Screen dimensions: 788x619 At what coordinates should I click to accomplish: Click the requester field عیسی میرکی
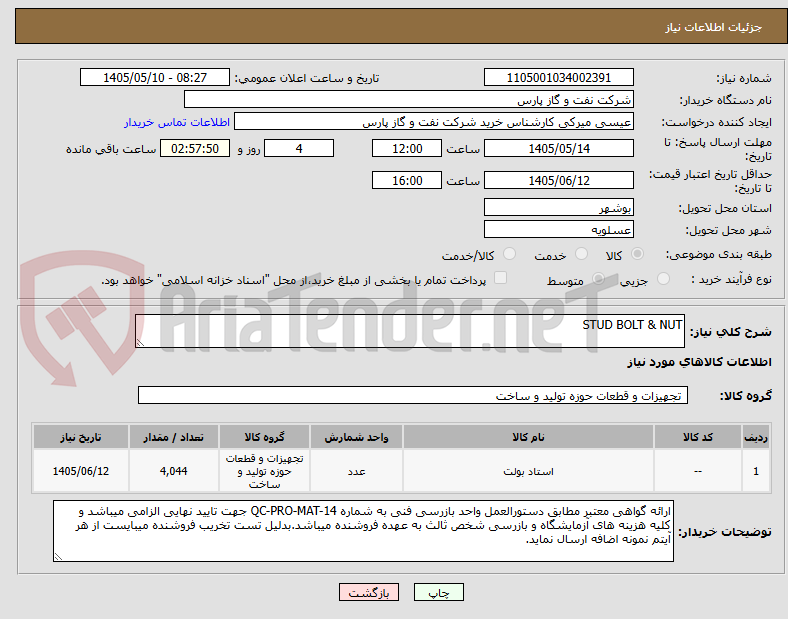coord(434,122)
